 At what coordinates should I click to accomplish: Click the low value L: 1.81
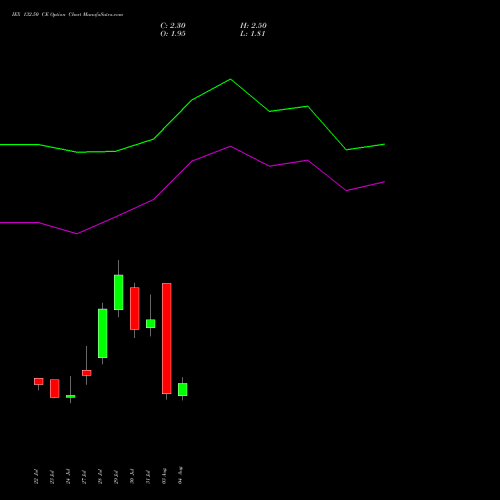click(253, 34)
